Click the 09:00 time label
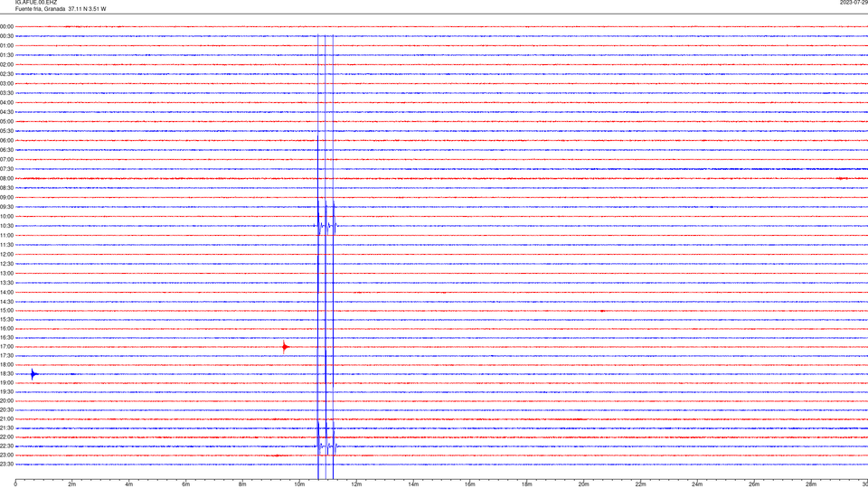The height and width of the screenshot is (488, 868). pos(6,198)
